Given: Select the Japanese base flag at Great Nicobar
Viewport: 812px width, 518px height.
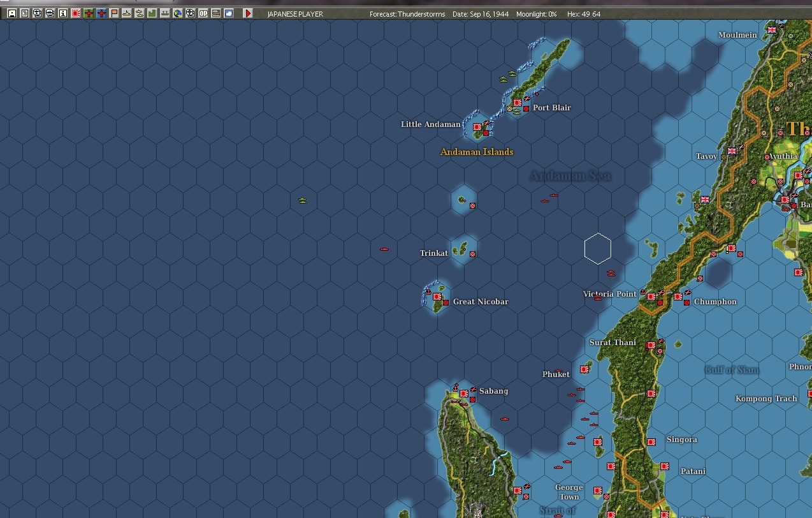Looking at the screenshot, I should [437, 297].
